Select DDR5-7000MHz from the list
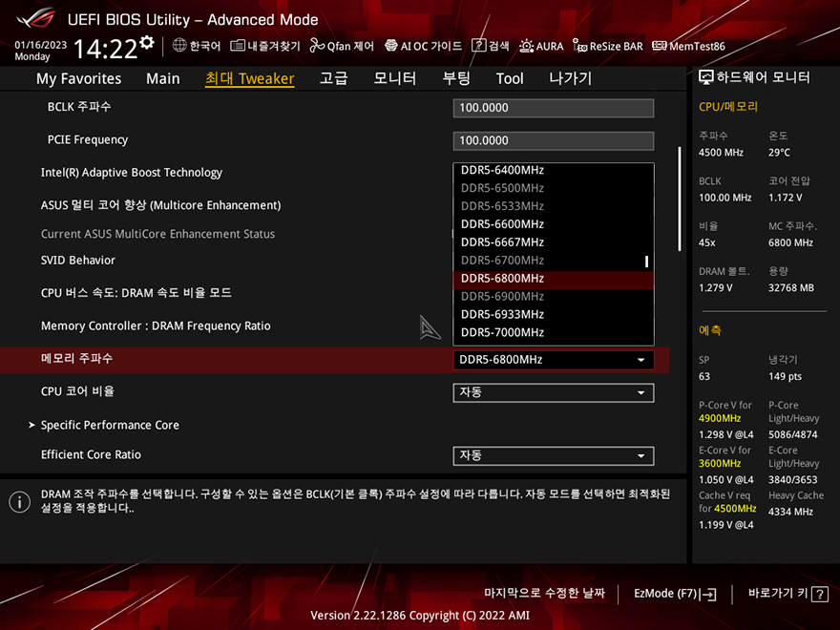 point(554,333)
